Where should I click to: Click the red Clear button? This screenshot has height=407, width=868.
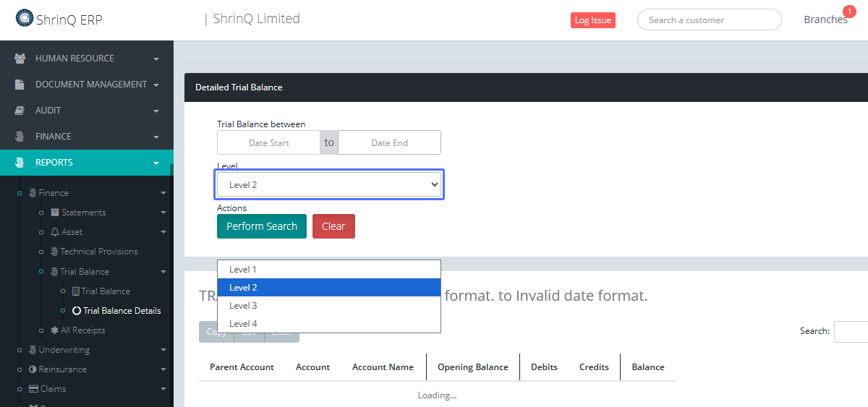point(333,226)
